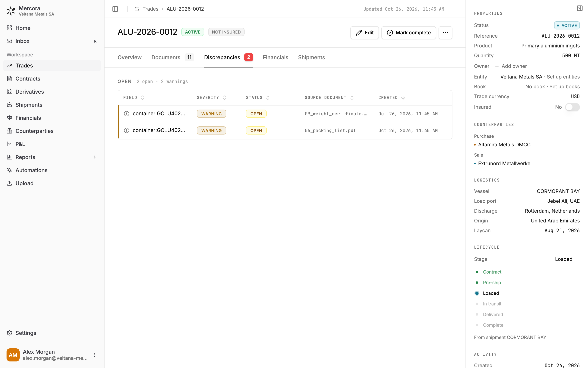
Task: Sort by the Field column
Action: [134, 98]
